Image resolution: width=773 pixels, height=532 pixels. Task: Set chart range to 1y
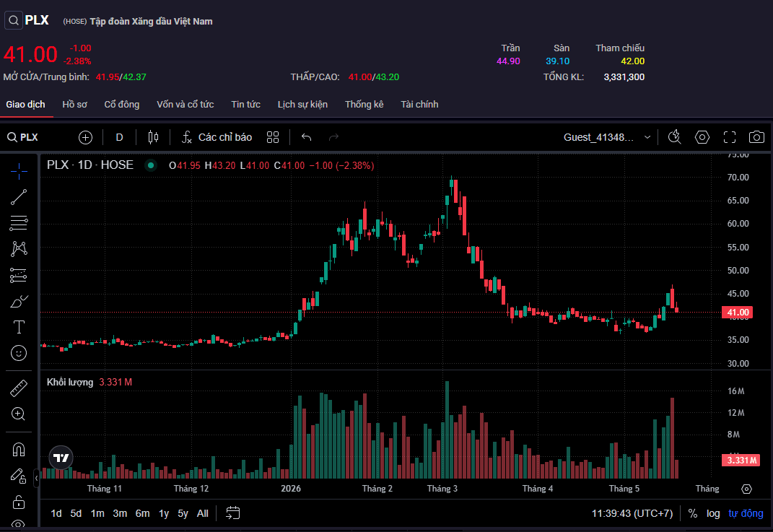pos(164,513)
